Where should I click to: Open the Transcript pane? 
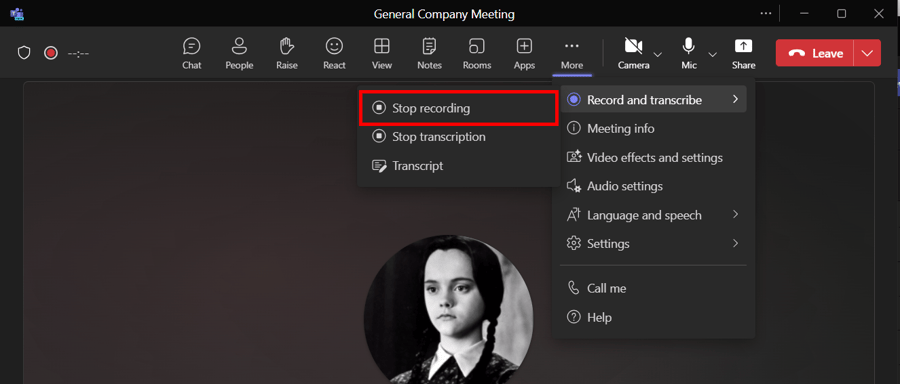point(458,166)
